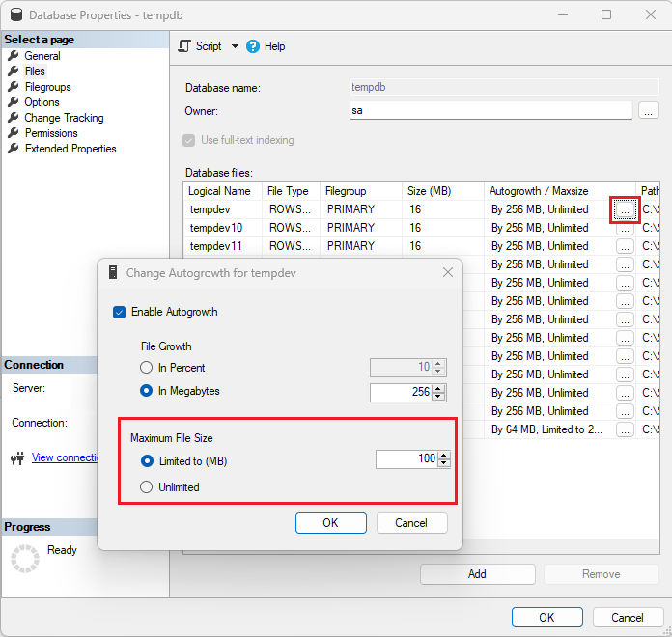
Task: Toggle the Enable Autogrowth checkbox
Action: click(x=119, y=312)
